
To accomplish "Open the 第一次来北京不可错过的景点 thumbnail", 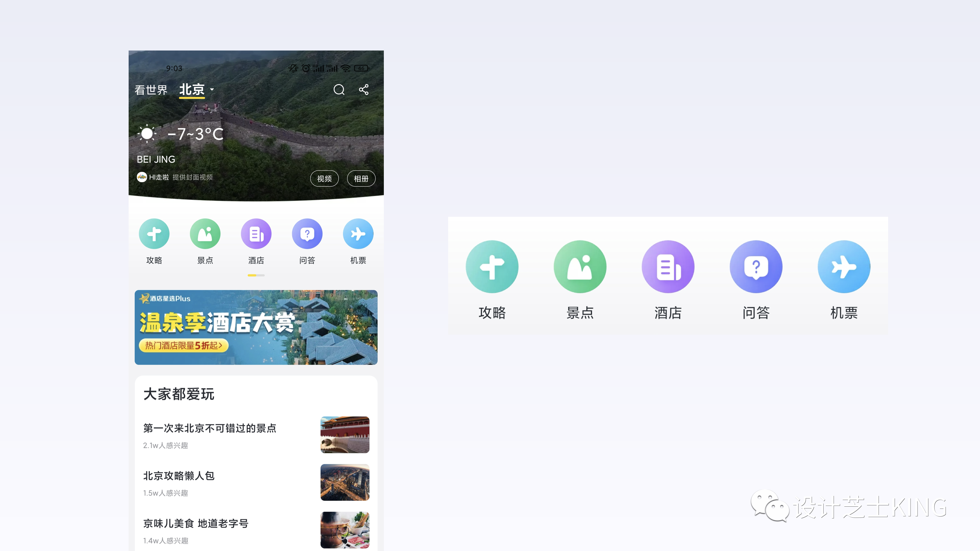I will pos(345,435).
